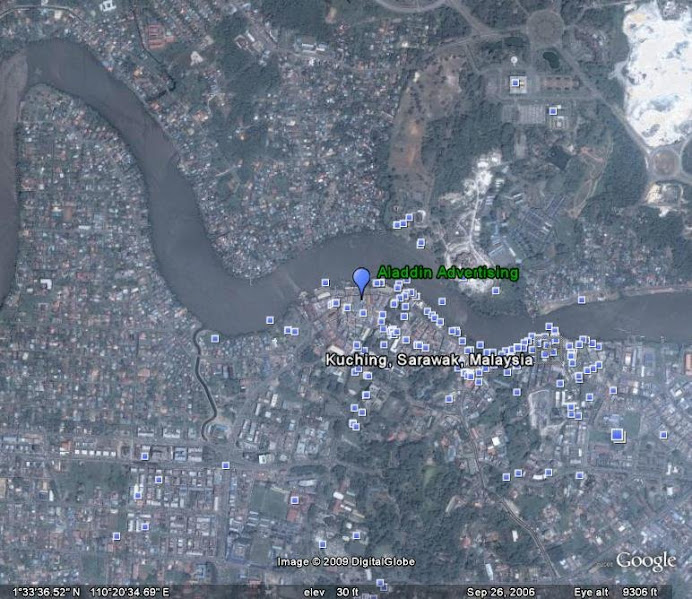Click the blue Aladdin Advertising placemark pin
The height and width of the screenshot is (599, 692).
361,283
